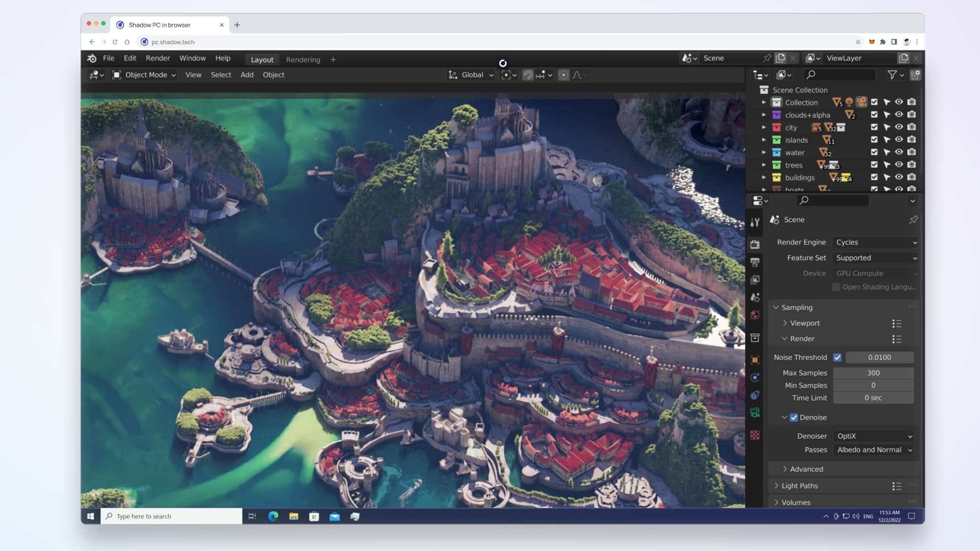Hide the Collection row with eye icon
Image resolution: width=980 pixels, height=551 pixels.
pos(899,102)
